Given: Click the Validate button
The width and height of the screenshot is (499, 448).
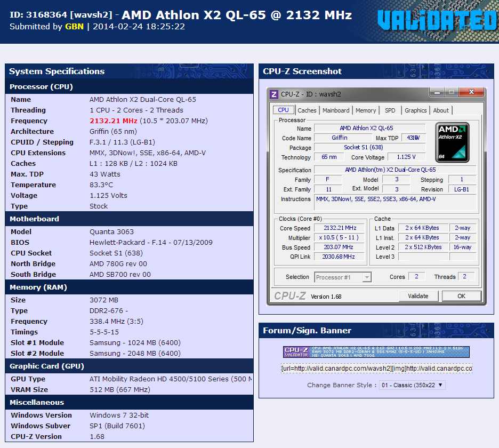Looking at the screenshot, I should tap(418, 296).
